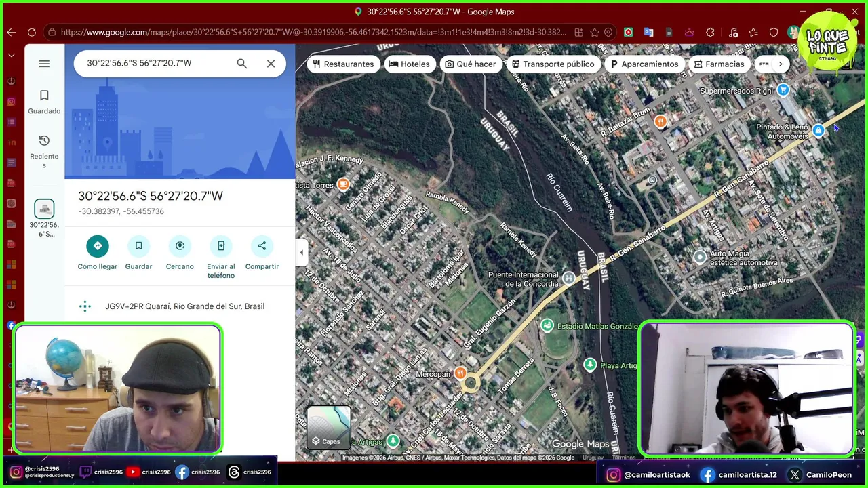Click the magnifier search icon in Maps
The height and width of the screenshot is (488, 868).
[x=242, y=64]
